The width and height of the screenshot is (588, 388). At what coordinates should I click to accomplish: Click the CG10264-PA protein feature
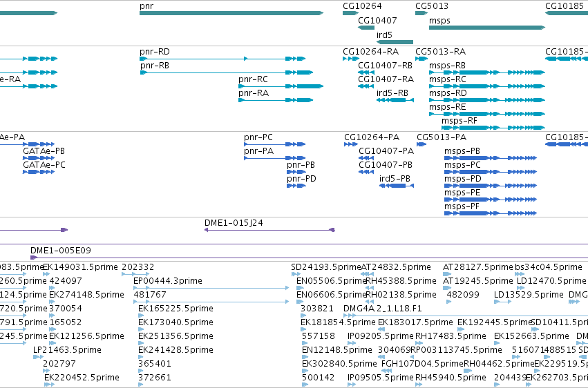point(351,144)
